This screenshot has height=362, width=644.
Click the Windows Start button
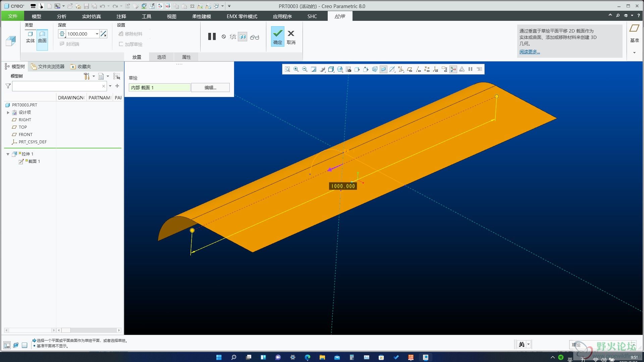pos(219,357)
